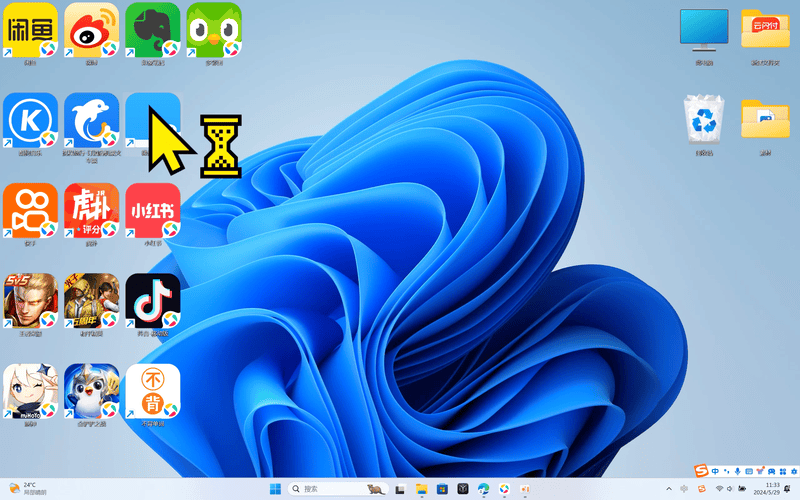Launch the miHoYo anime game shortcut
Image resolution: width=800 pixels, height=500 pixels.
30,391
